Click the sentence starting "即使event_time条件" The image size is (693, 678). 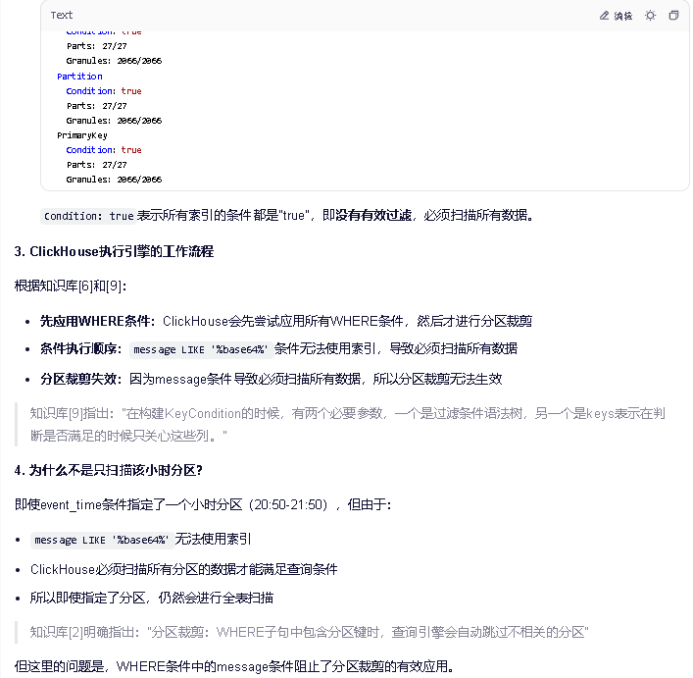coord(203,504)
